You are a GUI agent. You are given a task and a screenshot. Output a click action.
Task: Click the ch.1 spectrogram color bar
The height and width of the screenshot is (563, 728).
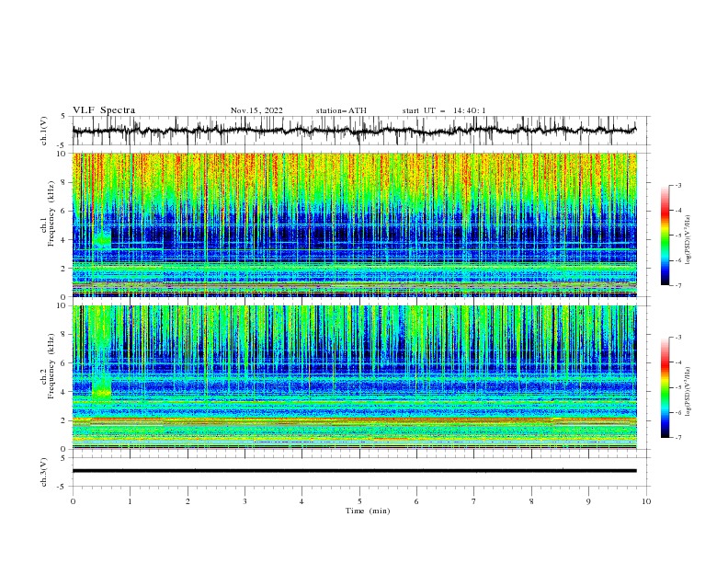coord(665,235)
